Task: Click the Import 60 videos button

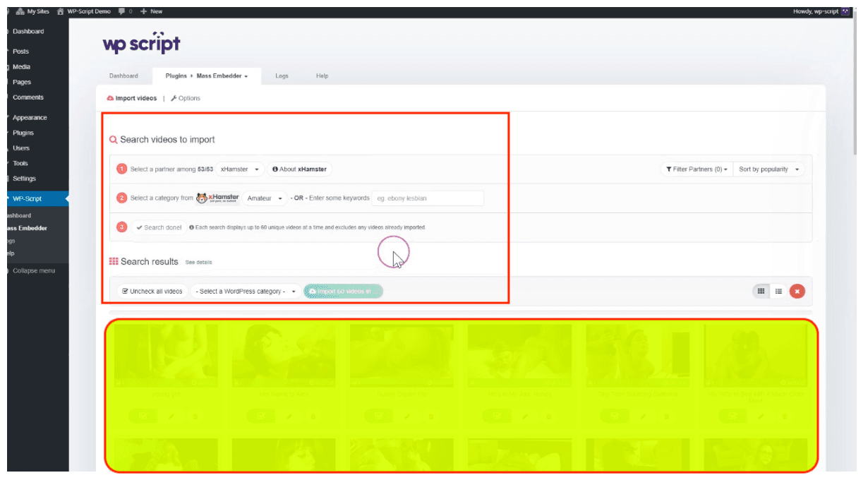Action: click(343, 292)
